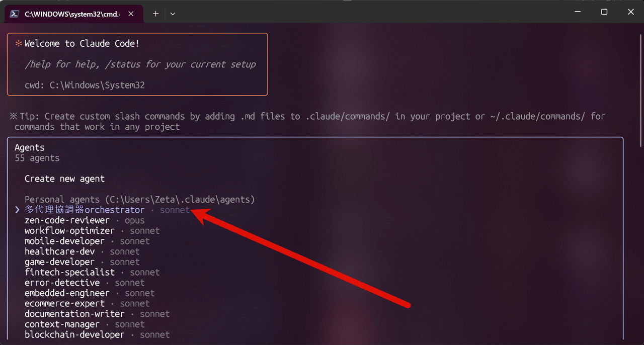644x345 pixels.
Task: Choose the game-developer agent
Action: click(59, 262)
